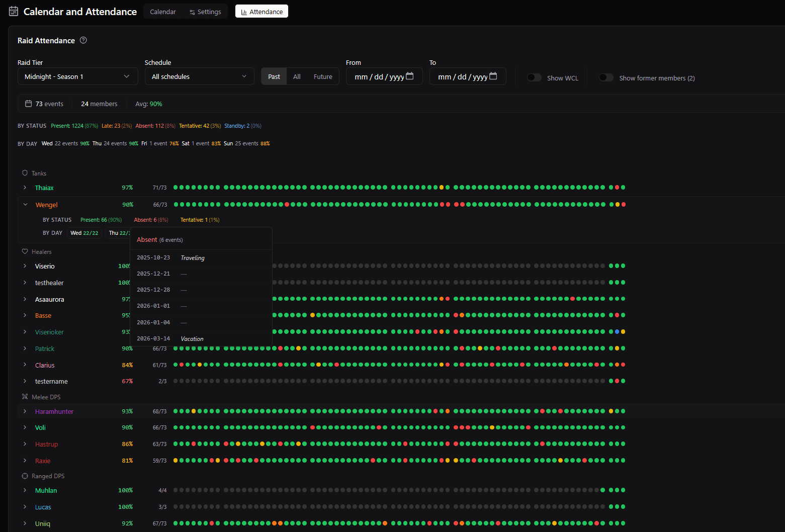Click the crossed swords icon for Melee DPS

tap(24, 397)
